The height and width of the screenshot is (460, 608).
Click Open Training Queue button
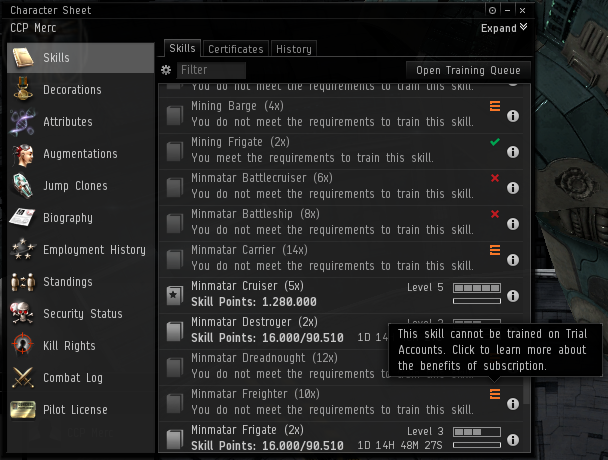click(x=468, y=70)
